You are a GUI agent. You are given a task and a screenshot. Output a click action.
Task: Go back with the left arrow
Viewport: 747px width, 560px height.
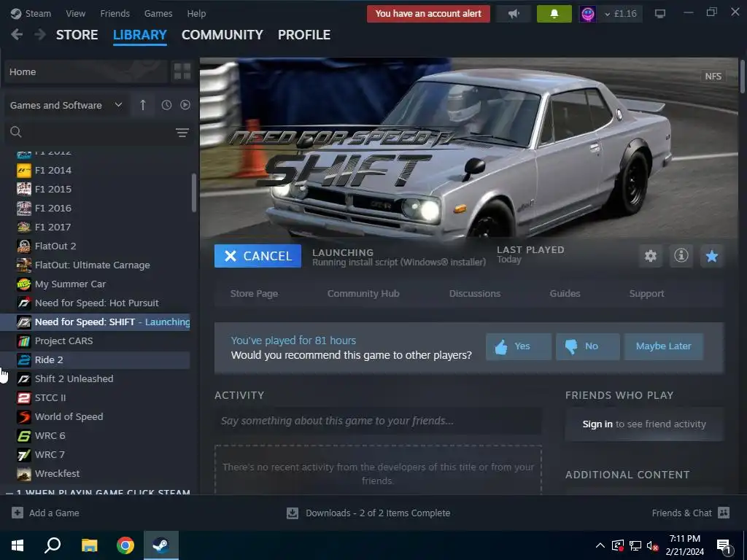click(x=17, y=35)
